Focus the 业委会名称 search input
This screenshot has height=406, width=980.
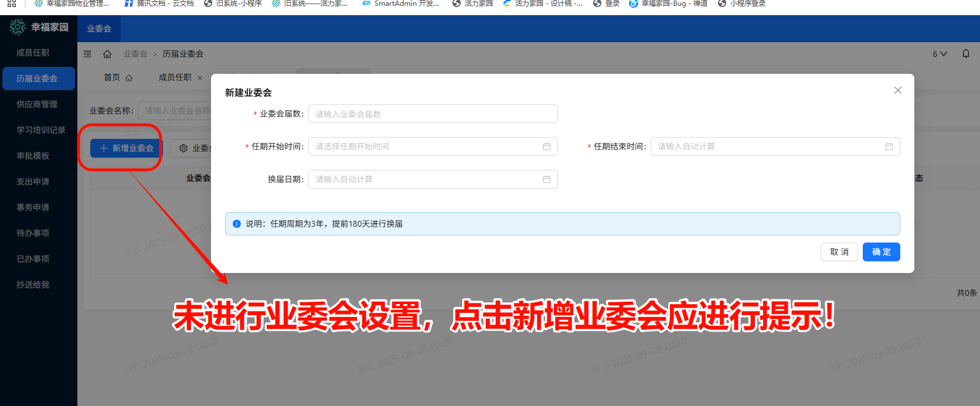coord(175,111)
